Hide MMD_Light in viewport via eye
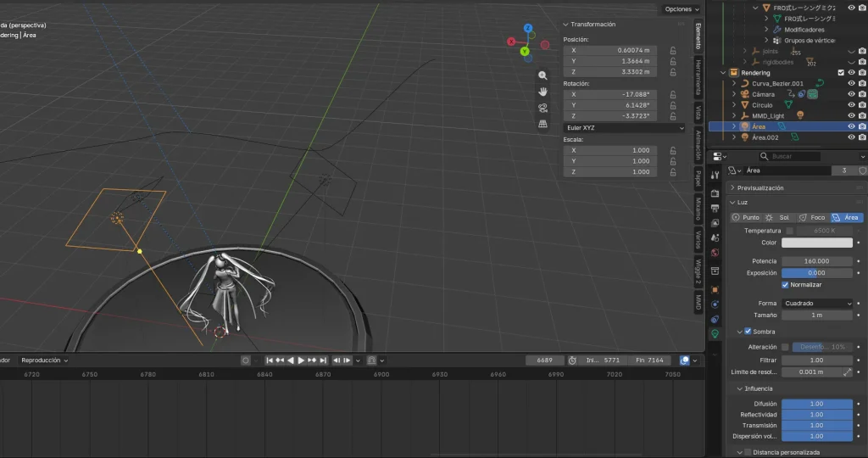868x458 pixels. 851,115
